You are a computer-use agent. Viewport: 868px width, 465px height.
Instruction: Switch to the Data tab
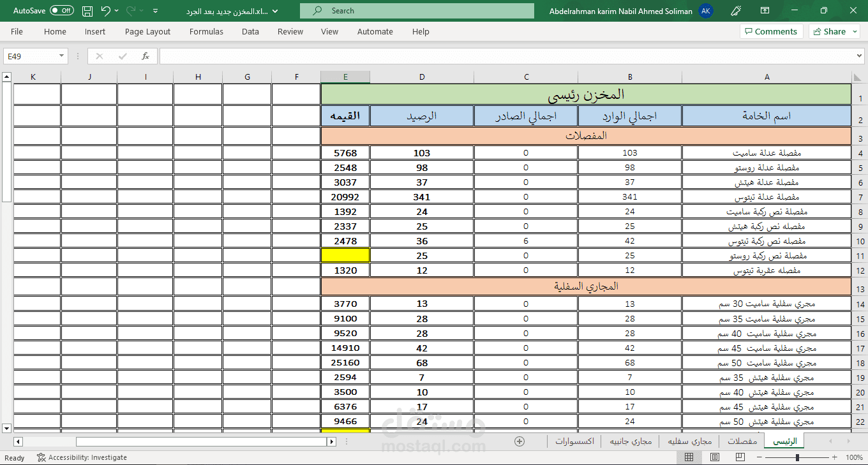tap(250, 31)
